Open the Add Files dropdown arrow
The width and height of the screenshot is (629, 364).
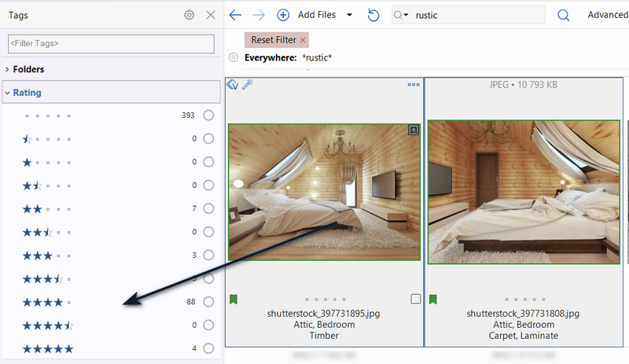coord(349,15)
